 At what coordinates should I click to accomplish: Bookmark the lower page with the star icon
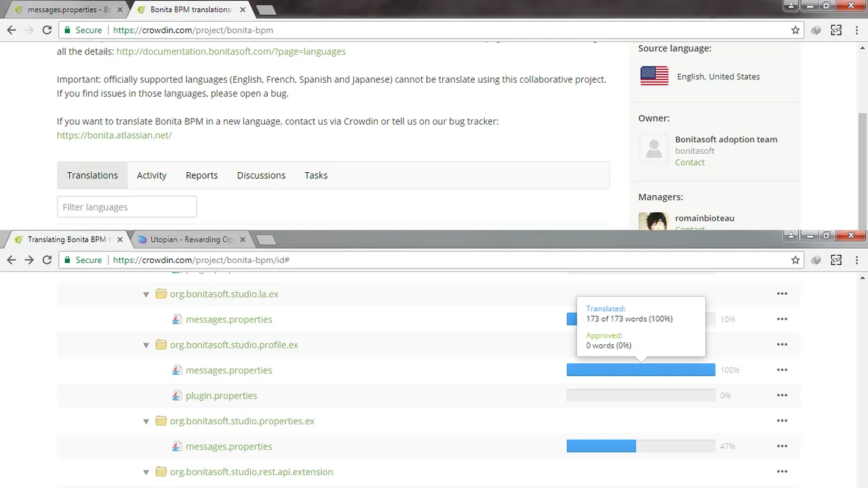click(795, 260)
